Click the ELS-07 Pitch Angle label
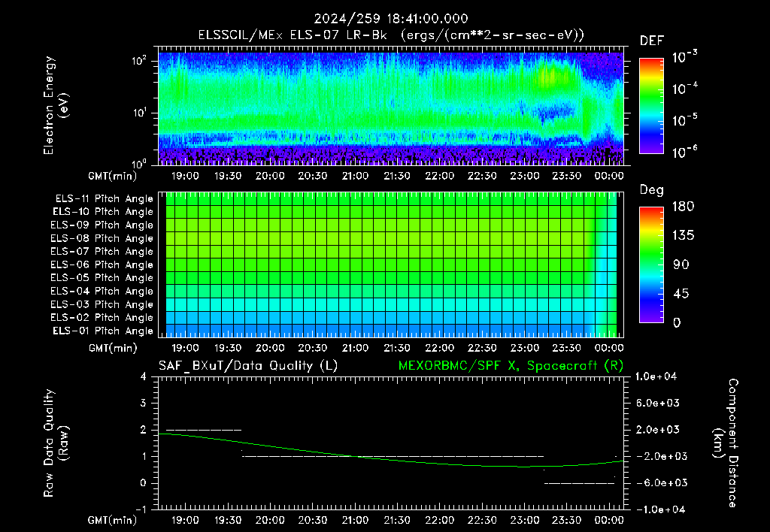The width and height of the screenshot is (770, 532). pos(102,251)
